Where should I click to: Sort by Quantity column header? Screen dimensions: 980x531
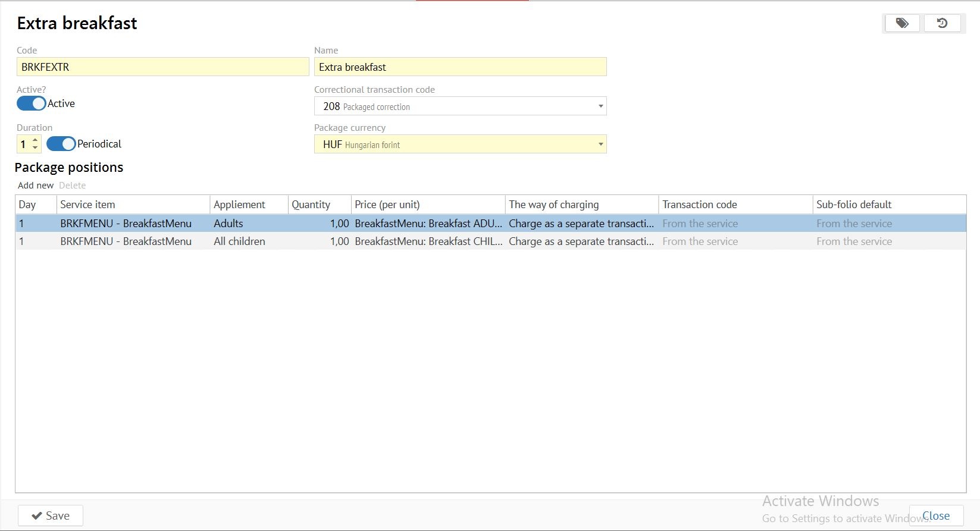click(311, 205)
